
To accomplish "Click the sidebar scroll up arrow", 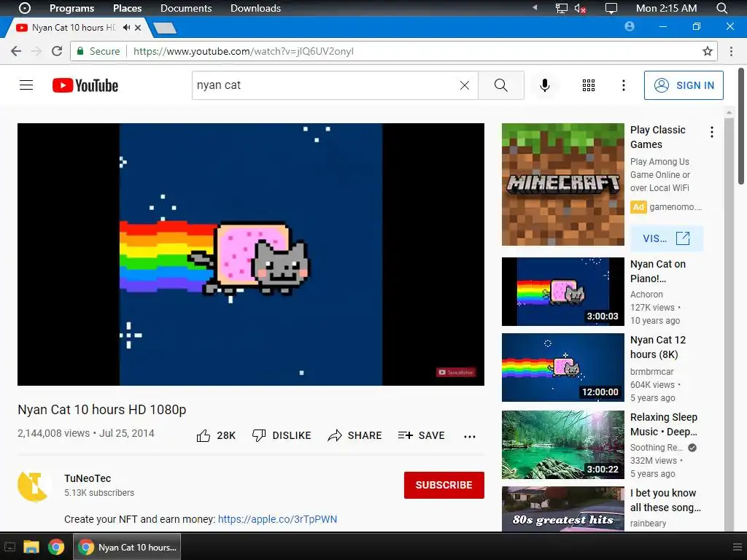I will click(x=729, y=113).
